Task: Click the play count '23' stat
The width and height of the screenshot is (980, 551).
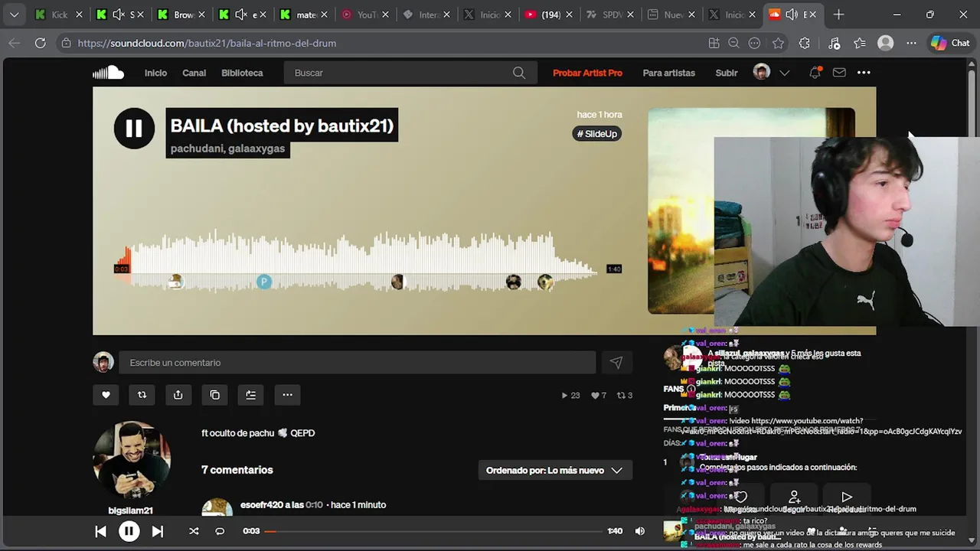Action: pyautogui.click(x=570, y=396)
